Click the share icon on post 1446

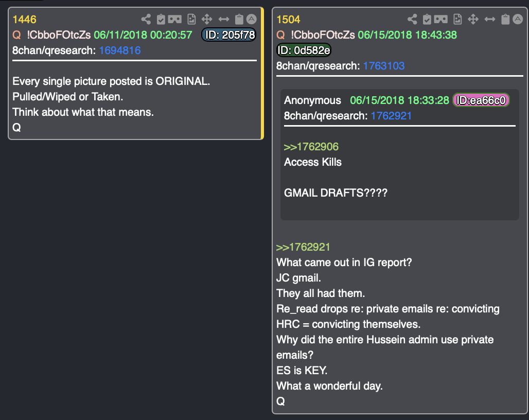click(x=146, y=19)
